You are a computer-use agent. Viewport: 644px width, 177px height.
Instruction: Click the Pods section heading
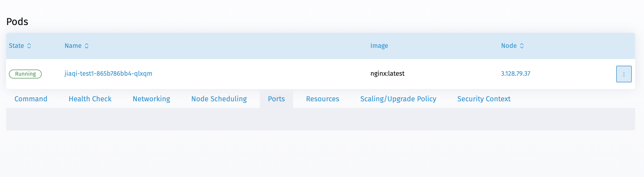pyautogui.click(x=18, y=21)
